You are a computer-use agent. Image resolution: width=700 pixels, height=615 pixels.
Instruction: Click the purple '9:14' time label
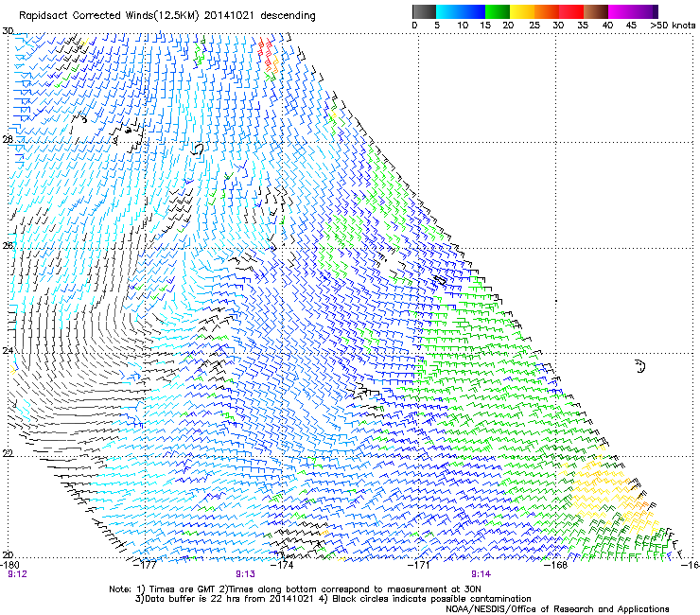(481, 574)
